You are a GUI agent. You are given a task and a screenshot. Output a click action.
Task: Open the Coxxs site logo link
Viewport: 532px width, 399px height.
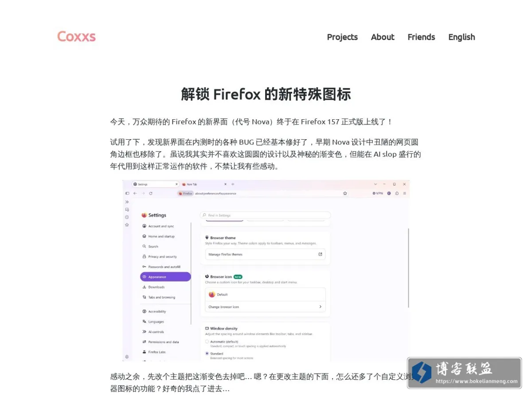(x=76, y=36)
